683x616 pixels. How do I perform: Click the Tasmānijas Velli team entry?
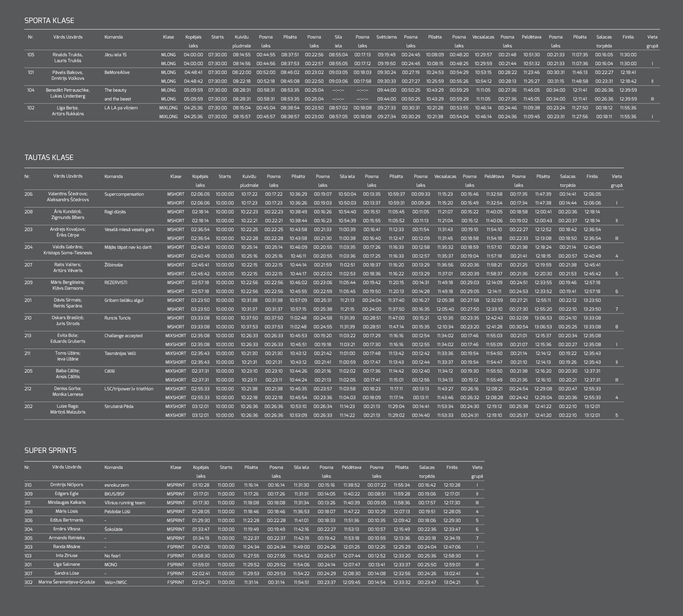[x=120, y=353]
